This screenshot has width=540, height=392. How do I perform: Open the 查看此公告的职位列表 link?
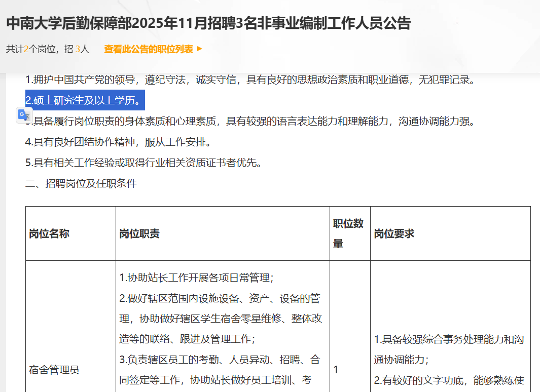(x=149, y=49)
